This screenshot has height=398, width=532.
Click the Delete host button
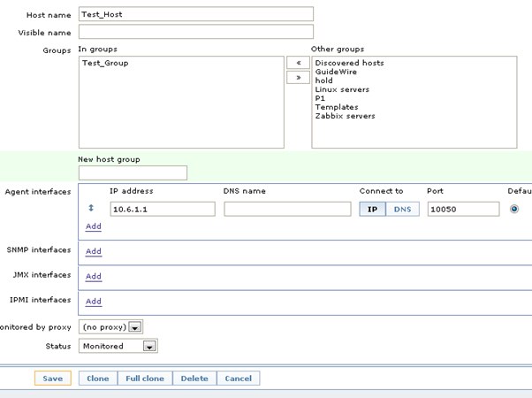click(x=194, y=379)
